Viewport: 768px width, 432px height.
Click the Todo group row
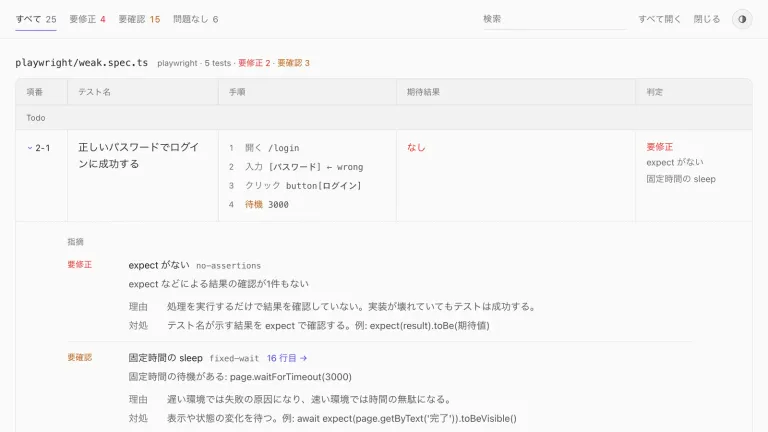tap(384, 118)
